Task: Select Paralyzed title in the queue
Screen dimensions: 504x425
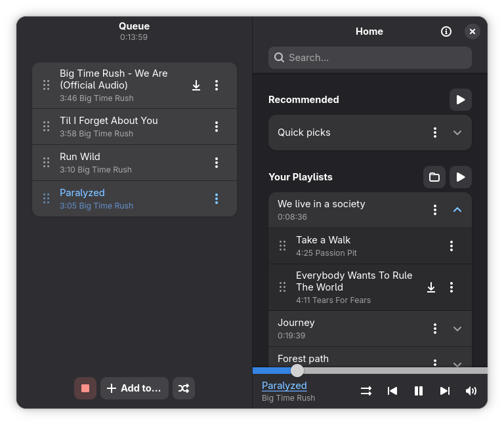Action: pos(82,193)
